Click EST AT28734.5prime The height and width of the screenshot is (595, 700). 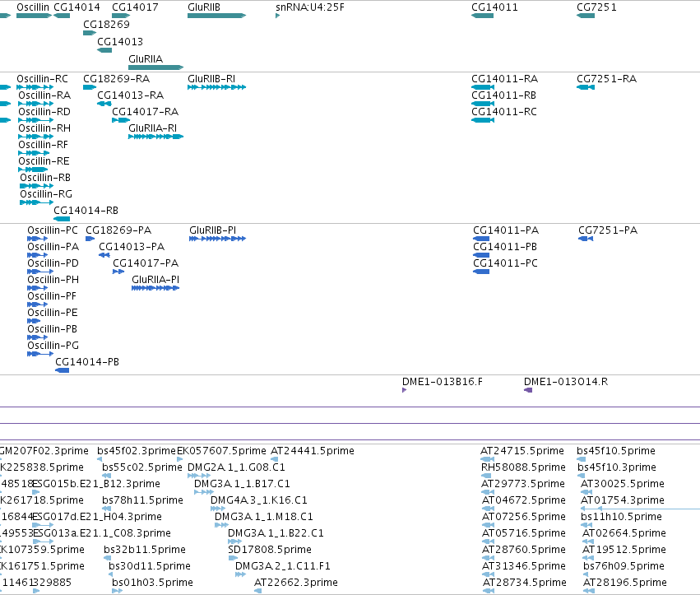coord(525,583)
